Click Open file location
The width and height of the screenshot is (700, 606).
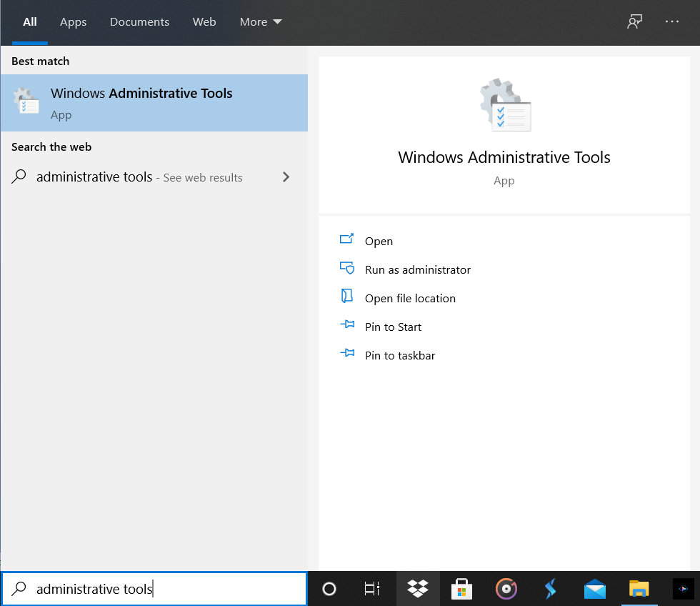(x=409, y=298)
